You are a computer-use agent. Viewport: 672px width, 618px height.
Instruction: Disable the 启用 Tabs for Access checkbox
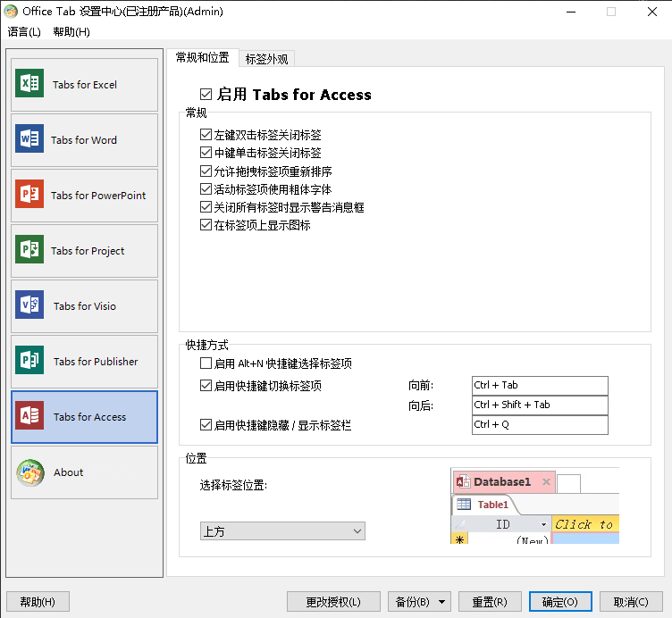coord(206,95)
